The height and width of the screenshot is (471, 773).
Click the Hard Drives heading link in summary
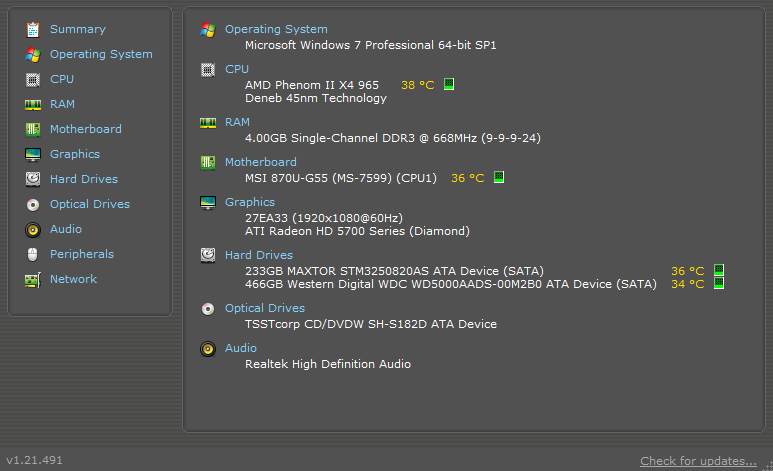[x=259, y=255]
